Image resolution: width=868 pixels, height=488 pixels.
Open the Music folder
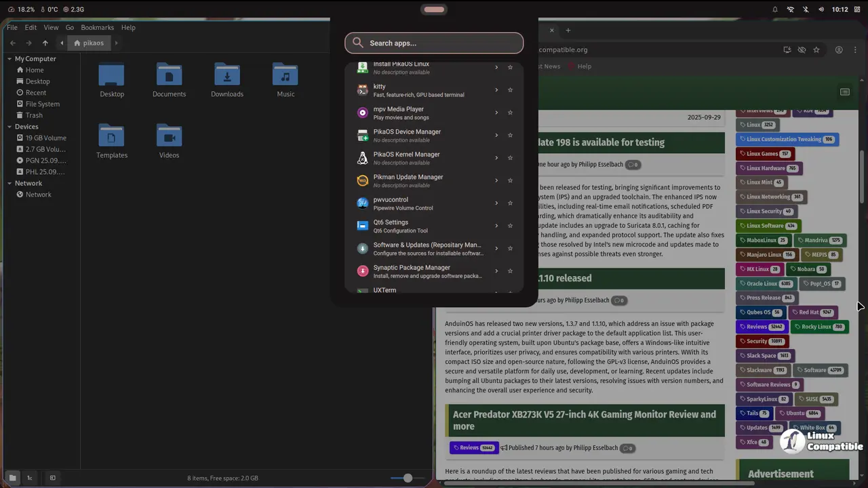[x=285, y=80]
